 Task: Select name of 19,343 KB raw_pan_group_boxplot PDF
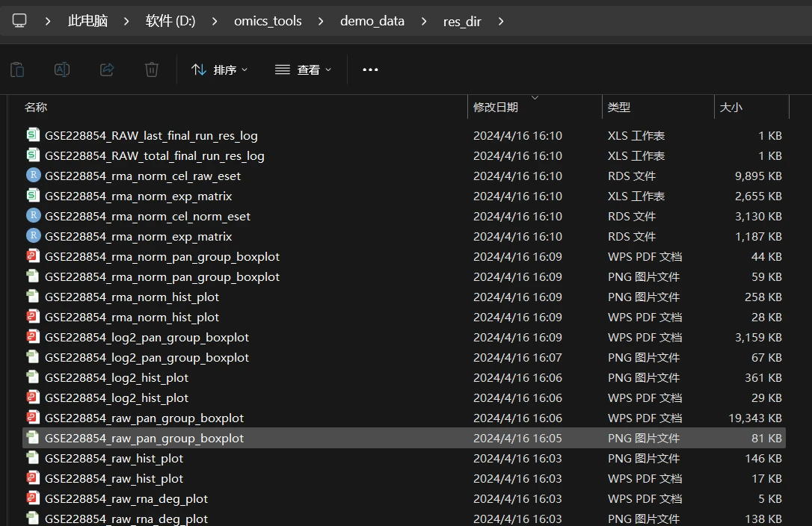pyautogui.click(x=144, y=418)
